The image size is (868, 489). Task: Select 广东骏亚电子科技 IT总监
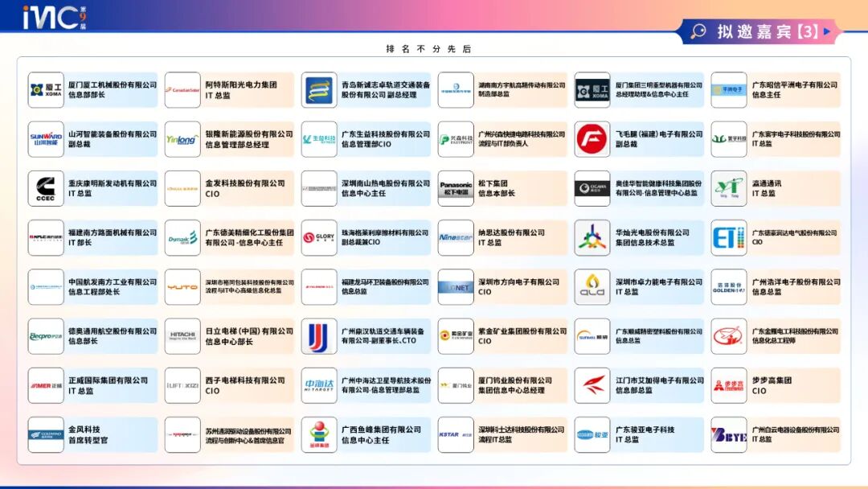[x=645, y=435]
